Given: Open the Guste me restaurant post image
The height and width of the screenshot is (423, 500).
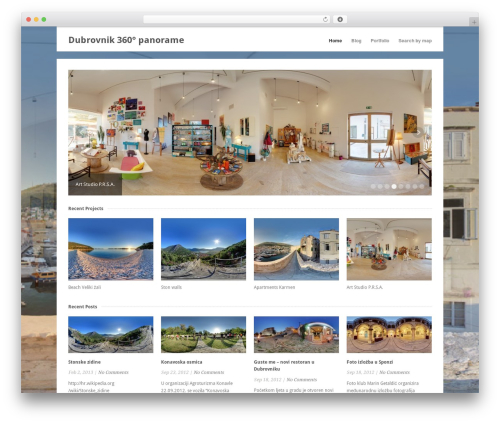Looking at the screenshot, I should click(296, 335).
